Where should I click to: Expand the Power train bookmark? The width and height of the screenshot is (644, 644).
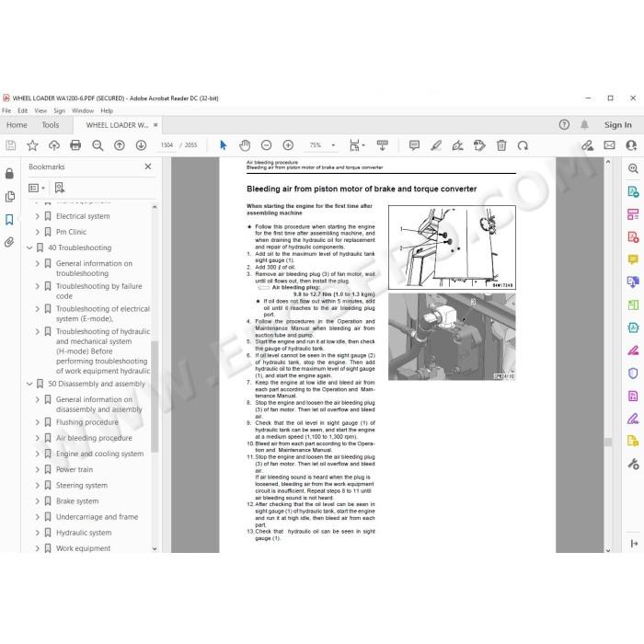pos(38,469)
